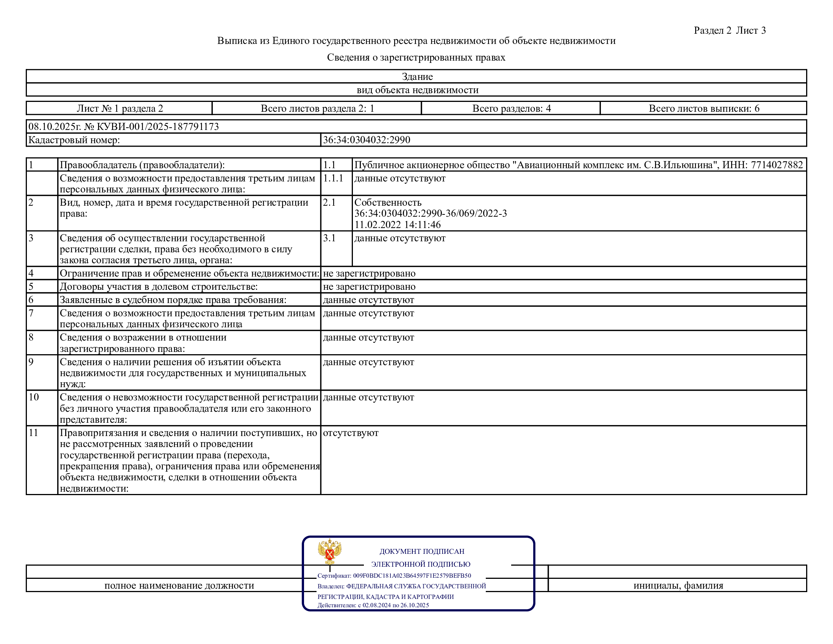Click the rights holder name with ИНН
This screenshot has width=833, height=644.
(x=578, y=165)
